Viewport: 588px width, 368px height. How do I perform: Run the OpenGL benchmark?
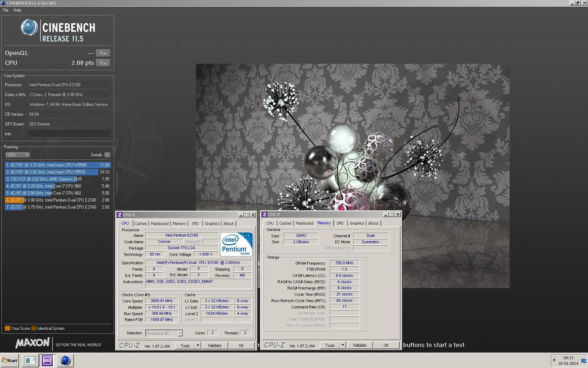coord(103,53)
